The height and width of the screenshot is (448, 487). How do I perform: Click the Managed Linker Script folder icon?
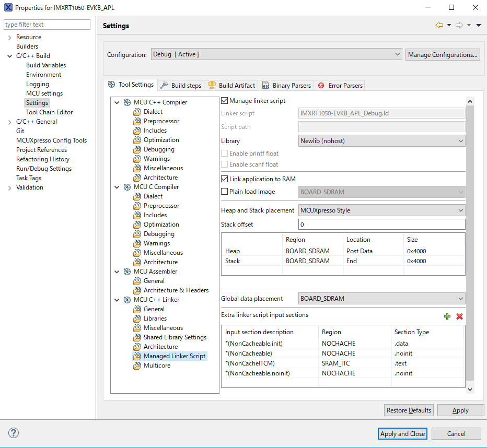tap(137, 356)
